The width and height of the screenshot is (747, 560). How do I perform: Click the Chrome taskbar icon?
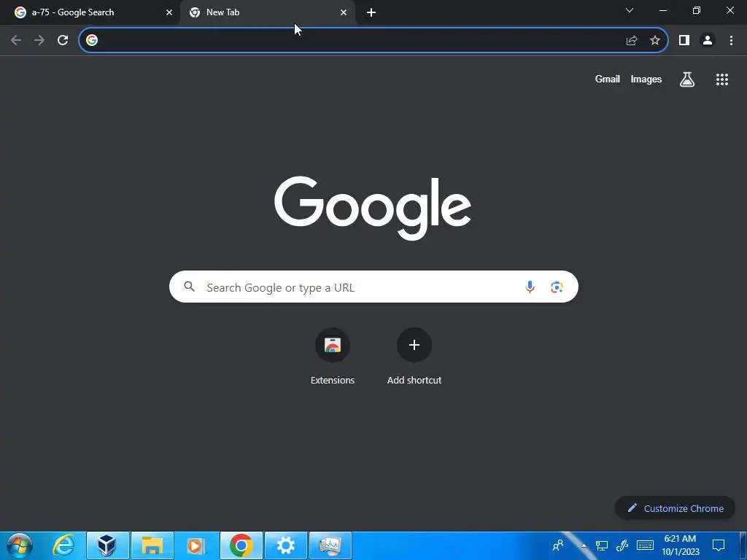241,545
